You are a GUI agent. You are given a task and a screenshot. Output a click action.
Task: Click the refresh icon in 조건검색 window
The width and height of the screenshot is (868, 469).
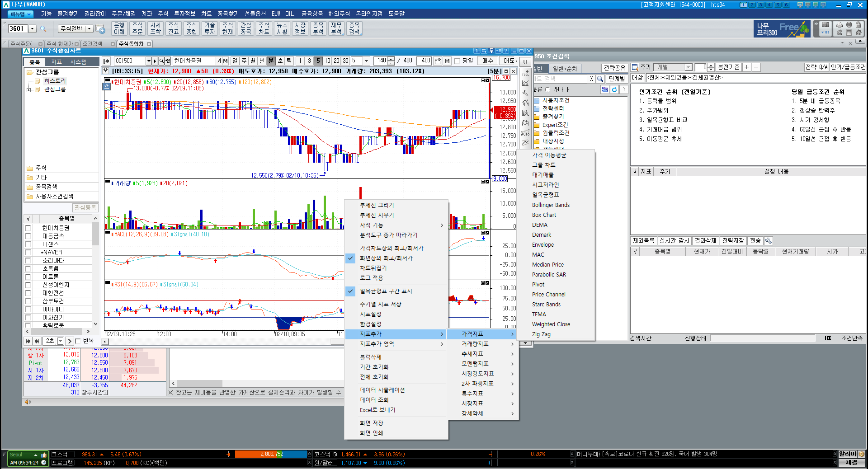tap(614, 89)
